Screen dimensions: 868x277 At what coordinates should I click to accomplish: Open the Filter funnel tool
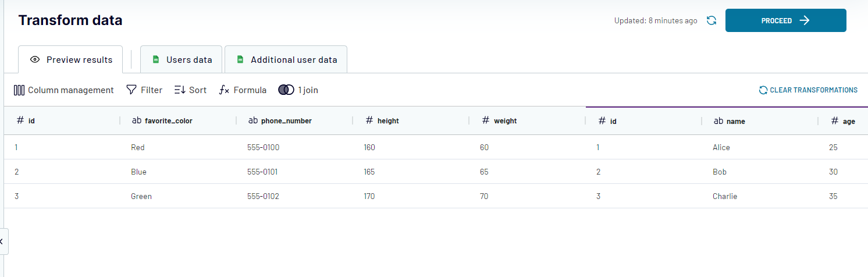(x=144, y=90)
